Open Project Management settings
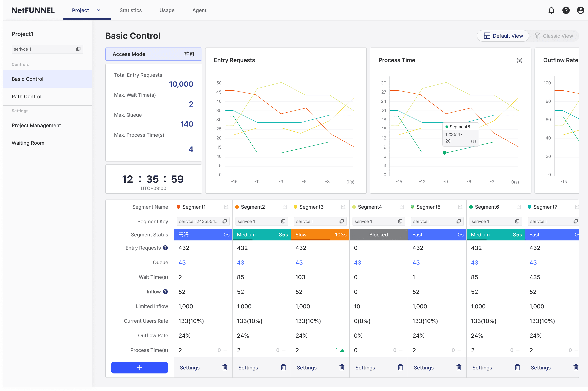 pos(47,125)
